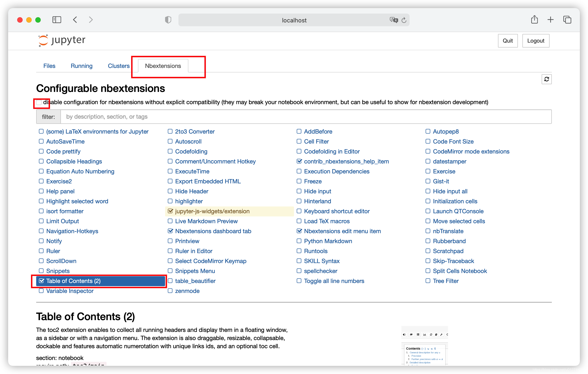Viewport: 588px width, 374px height.
Task: Click the translate icon in address bar
Action: click(394, 20)
